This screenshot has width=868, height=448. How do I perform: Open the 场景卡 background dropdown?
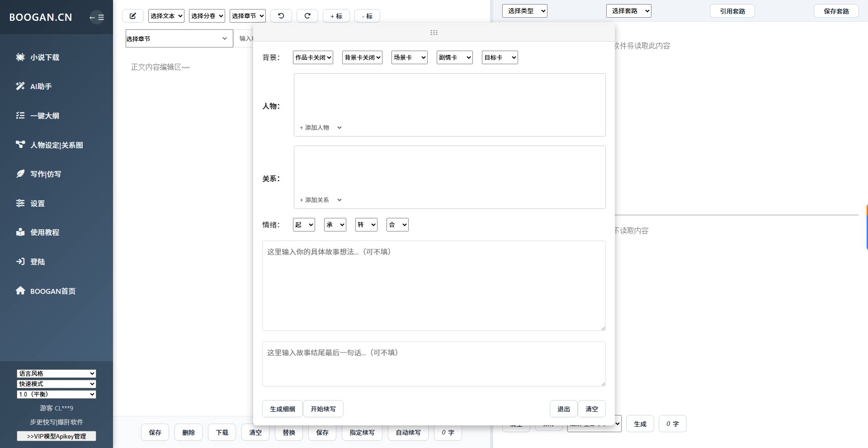(x=409, y=57)
